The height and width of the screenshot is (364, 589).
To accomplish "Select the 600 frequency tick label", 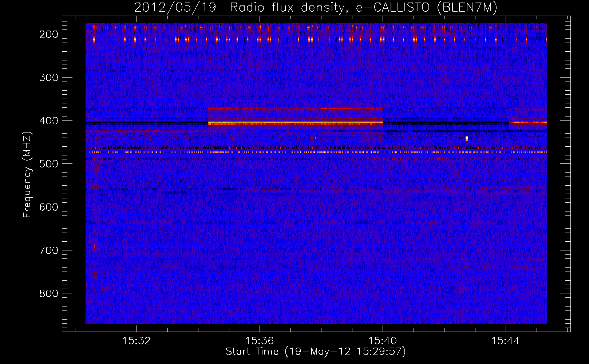I will pyautogui.click(x=48, y=207).
